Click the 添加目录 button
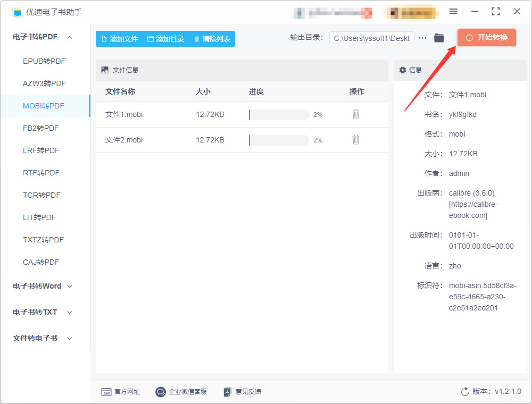532x404 pixels. click(165, 39)
